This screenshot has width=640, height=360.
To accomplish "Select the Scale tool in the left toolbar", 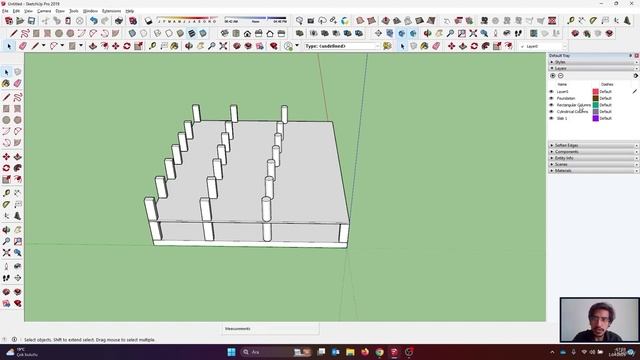I will click(6, 180).
